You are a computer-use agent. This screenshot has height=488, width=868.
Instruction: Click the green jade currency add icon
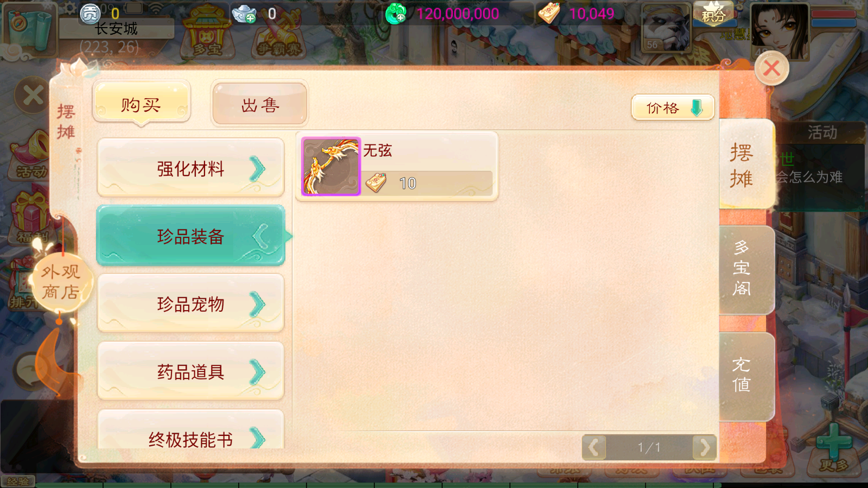tap(395, 14)
